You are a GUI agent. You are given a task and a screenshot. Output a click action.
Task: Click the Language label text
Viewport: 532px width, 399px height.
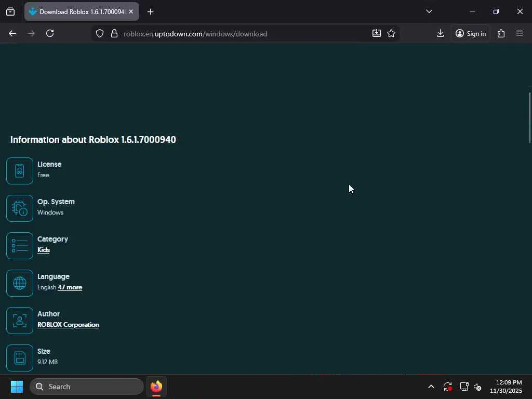54,276
